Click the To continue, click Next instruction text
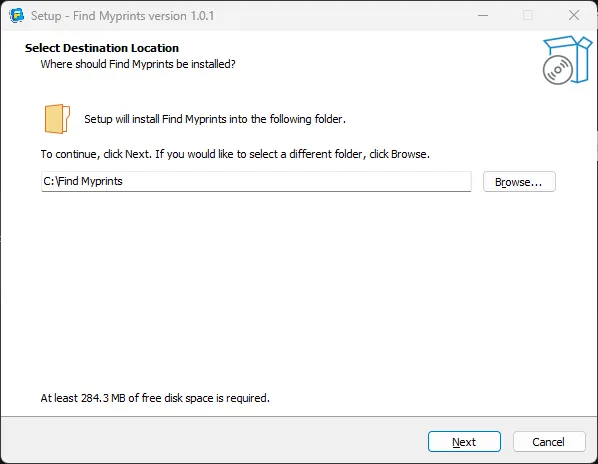 (x=235, y=154)
